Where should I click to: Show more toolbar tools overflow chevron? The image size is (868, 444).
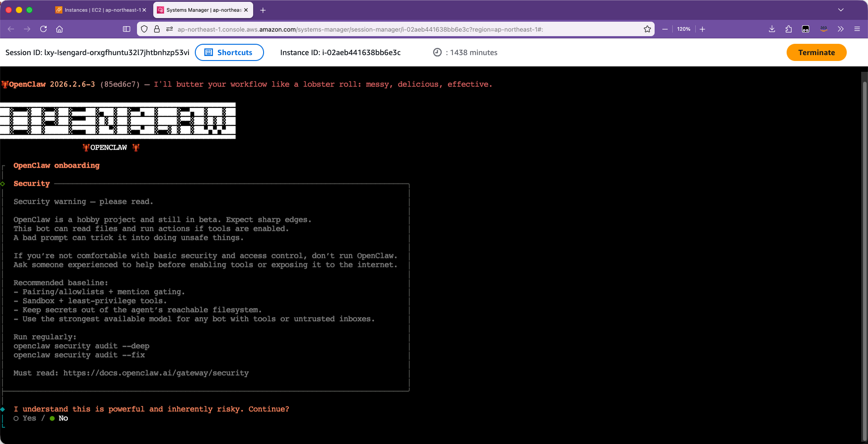tap(840, 29)
